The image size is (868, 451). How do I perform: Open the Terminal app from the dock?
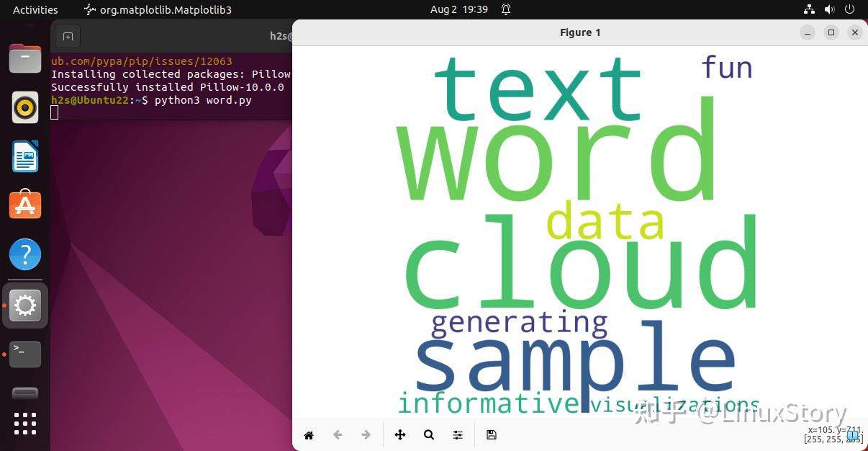point(25,354)
